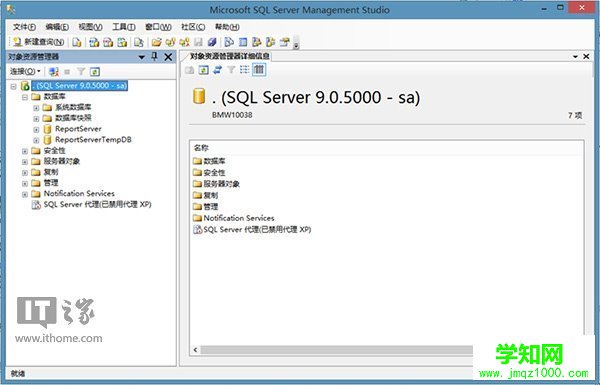600x385 pixels.
Task: Open the 帮助(H) menu
Action: (x=227, y=27)
